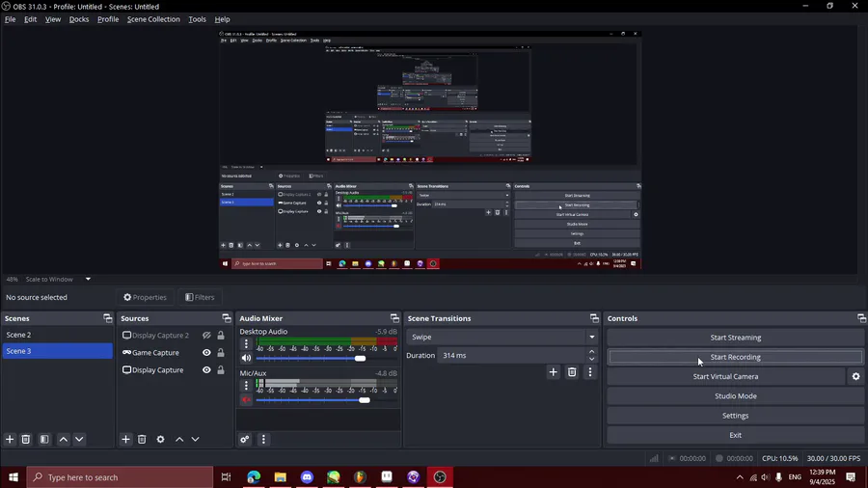
Task: Open Microsoft Edge from the taskbar
Action: point(254,477)
